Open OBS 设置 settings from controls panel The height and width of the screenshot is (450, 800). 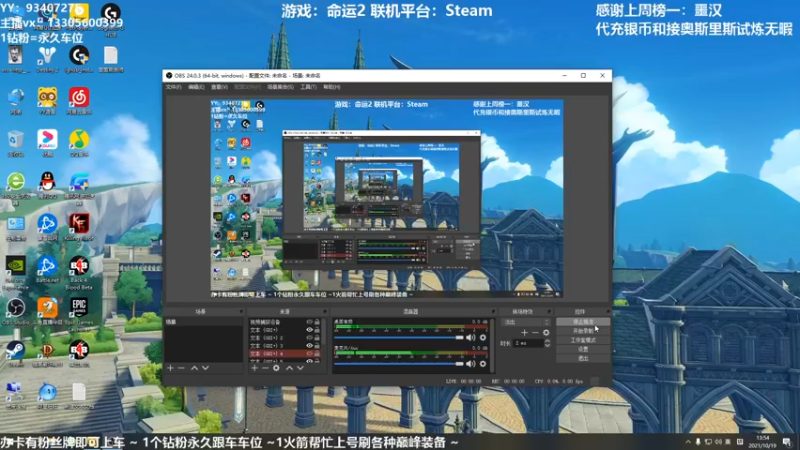pyautogui.click(x=583, y=349)
